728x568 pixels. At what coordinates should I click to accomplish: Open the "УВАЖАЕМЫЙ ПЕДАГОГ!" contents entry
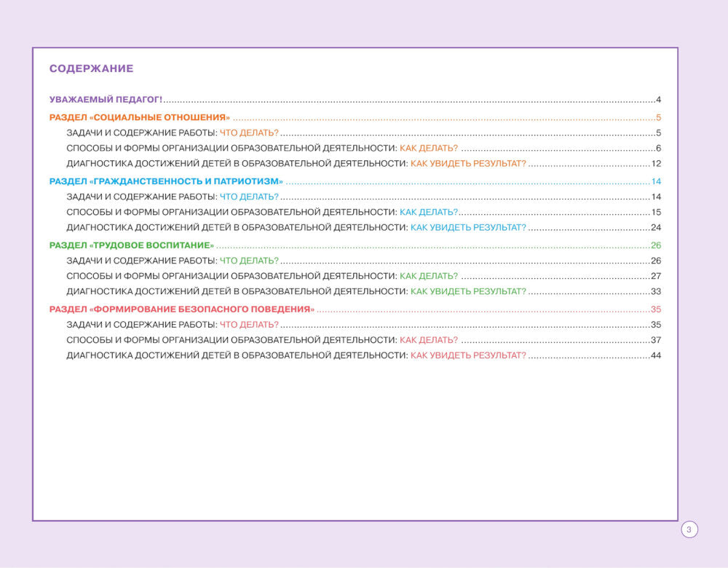(x=106, y=100)
